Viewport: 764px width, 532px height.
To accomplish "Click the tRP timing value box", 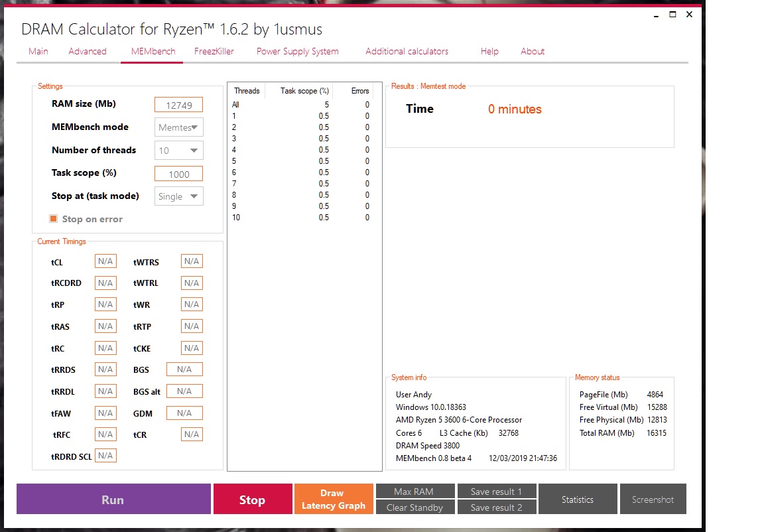I will 105,304.
